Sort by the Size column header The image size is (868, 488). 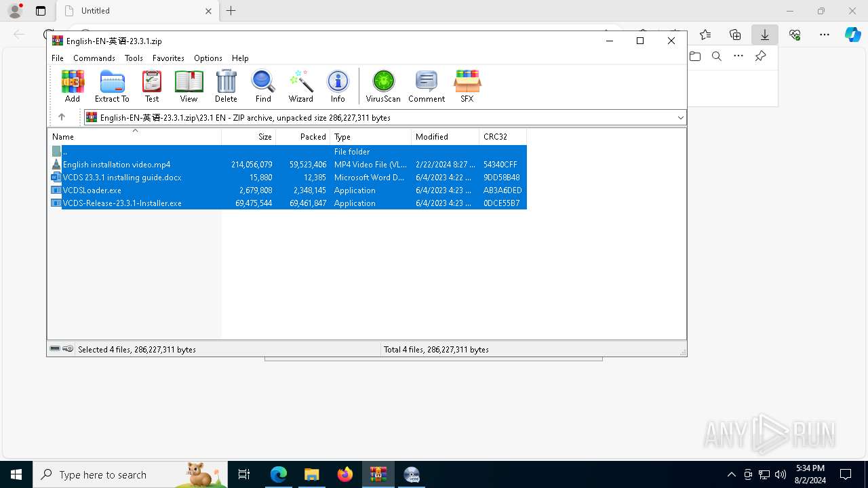[x=249, y=136]
